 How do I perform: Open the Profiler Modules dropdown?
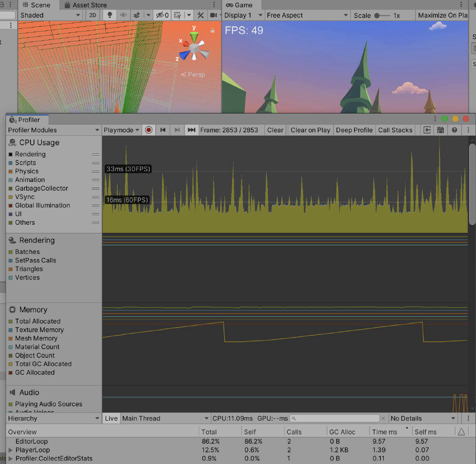[54, 130]
